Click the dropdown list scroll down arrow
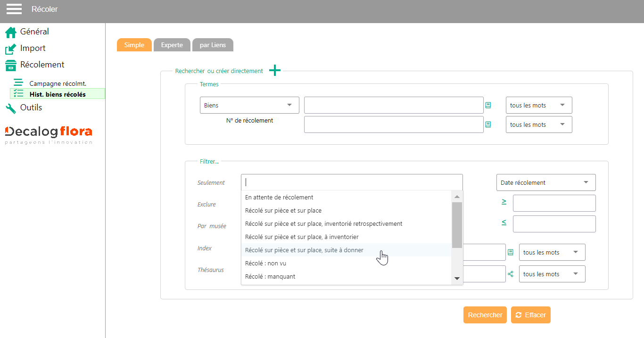Image resolution: width=644 pixels, height=338 pixels. (456, 279)
